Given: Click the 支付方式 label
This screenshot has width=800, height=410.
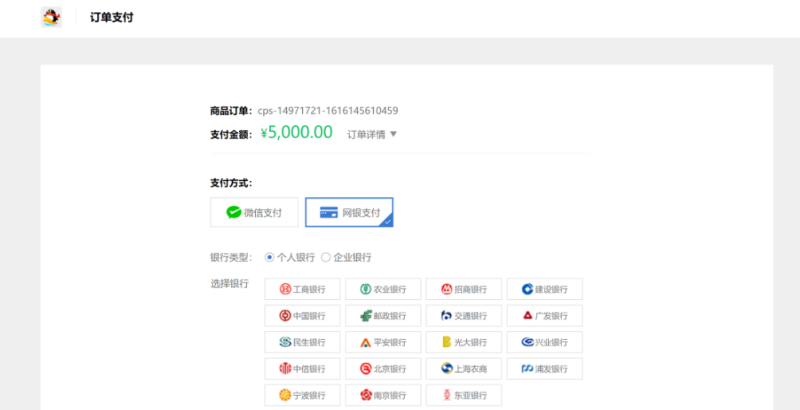Looking at the screenshot, I should (231, 183).
